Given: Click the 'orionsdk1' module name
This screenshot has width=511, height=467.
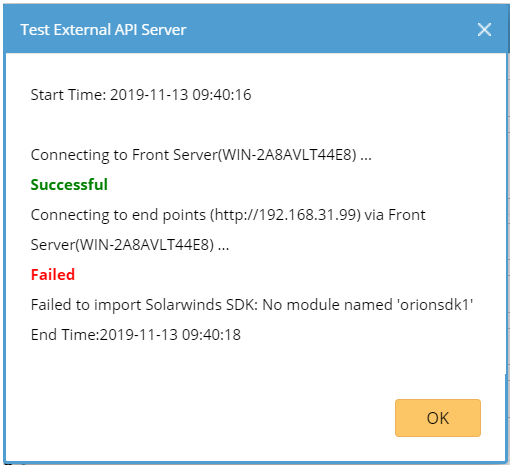Looking at the screenshot, I should (435, 305).
